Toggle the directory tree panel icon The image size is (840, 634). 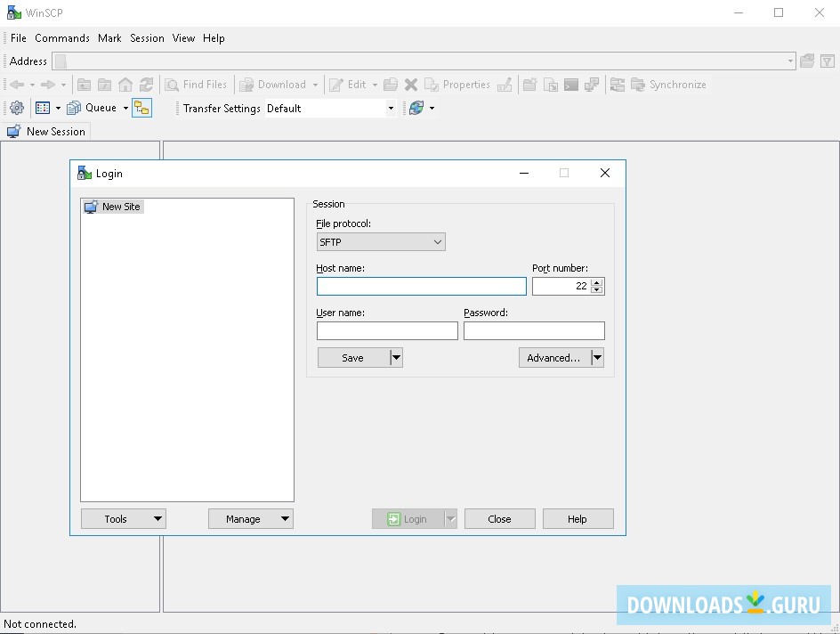[142, 108]
